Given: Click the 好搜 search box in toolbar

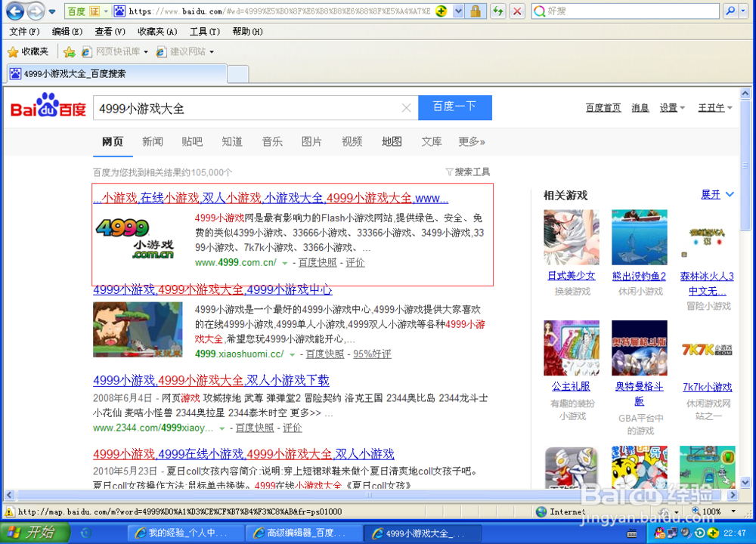Looking at the screenshot, I should [627, 11].
